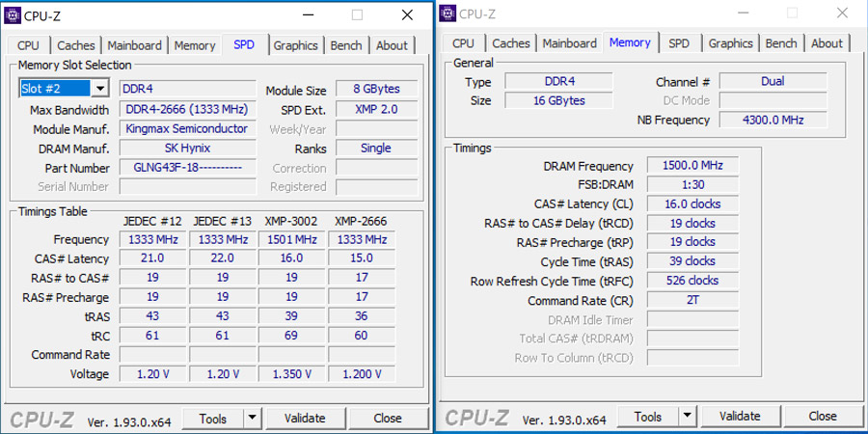868x434 pixels.
Task: Close the right CPU-Z window with X
Action: [x=843, y=13]
